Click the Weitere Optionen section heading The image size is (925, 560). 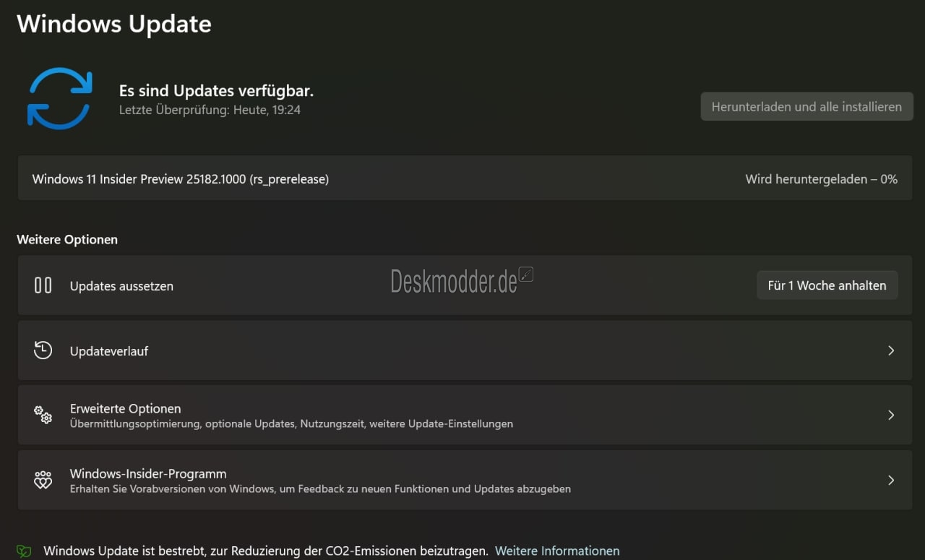(x=67, y=239)
